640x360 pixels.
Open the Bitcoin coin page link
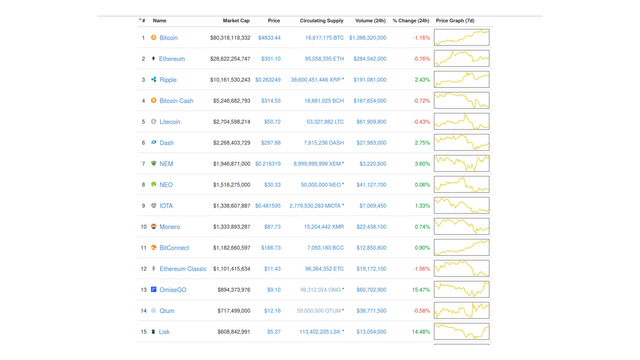[x=169, y=38]
